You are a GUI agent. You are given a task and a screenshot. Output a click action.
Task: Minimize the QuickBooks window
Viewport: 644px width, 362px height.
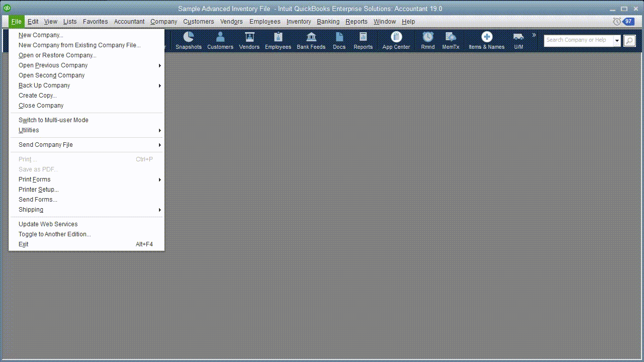pyautogui.click(x=612, y=9)
